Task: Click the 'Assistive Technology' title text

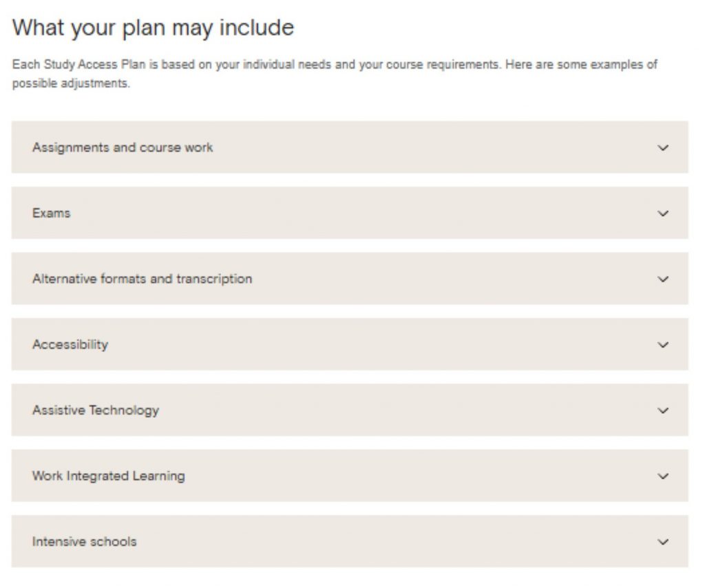Action: coord(95,410)
